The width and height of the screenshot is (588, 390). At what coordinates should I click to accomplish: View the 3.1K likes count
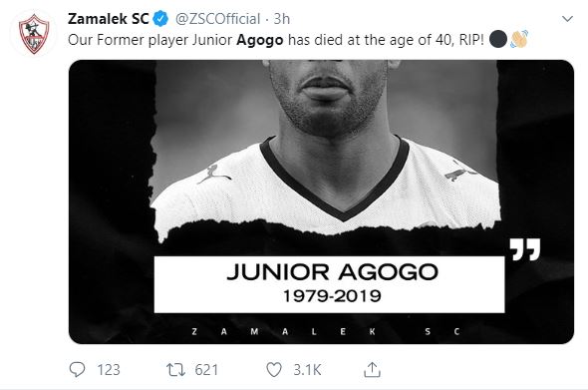coord(307,370)
